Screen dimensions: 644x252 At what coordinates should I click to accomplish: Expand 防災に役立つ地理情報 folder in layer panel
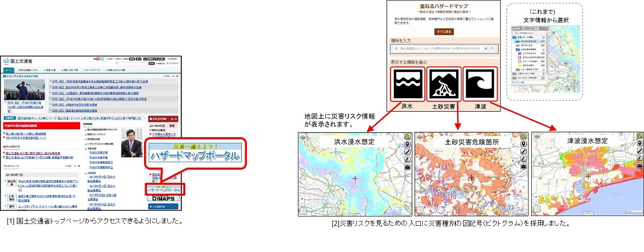(514, 78)
